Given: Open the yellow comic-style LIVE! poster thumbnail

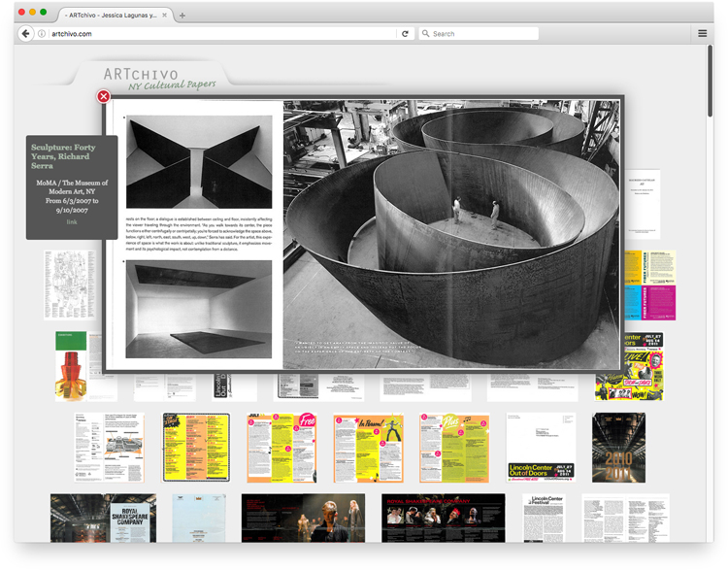Looking at the screenshot, I should point(643,366).
